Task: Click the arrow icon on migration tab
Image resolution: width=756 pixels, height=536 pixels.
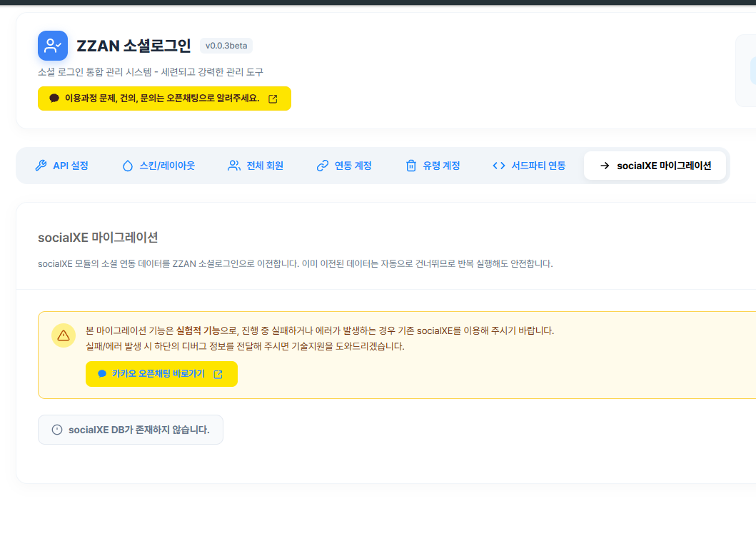Action: click(x=605, y=166)
